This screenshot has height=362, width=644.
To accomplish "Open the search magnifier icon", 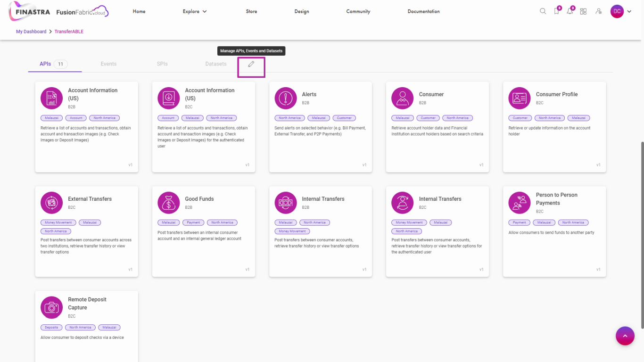I will [x=543, y=11].
